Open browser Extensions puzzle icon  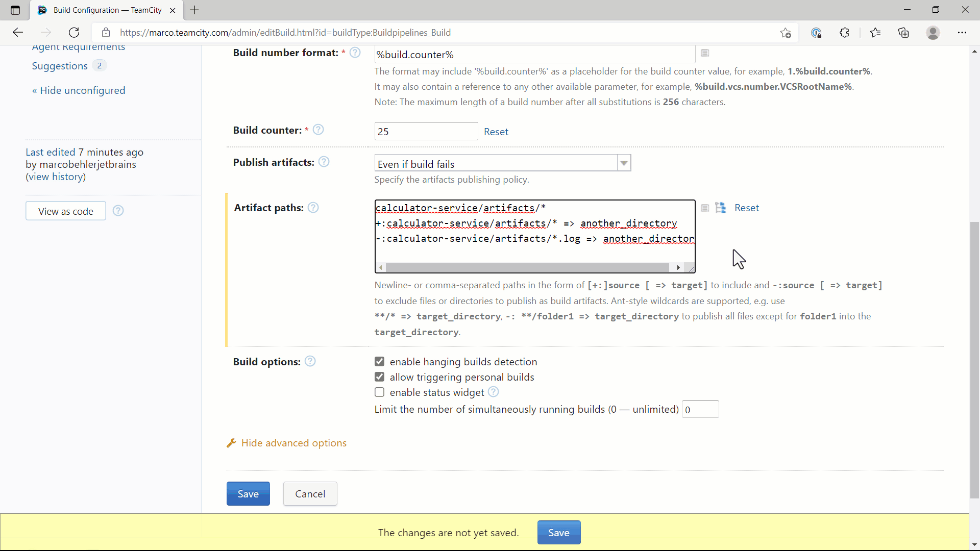point(845,33)
